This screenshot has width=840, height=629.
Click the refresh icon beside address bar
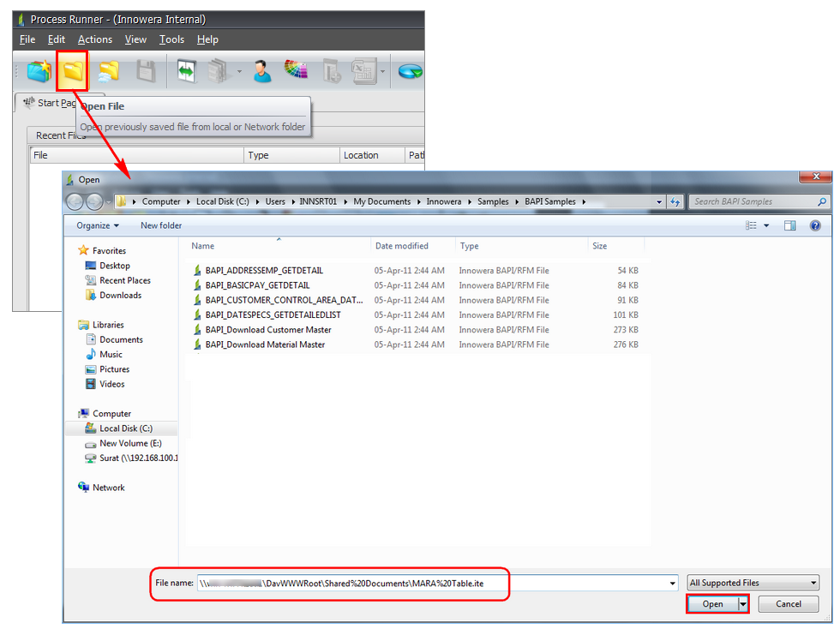tap(675, 202)
